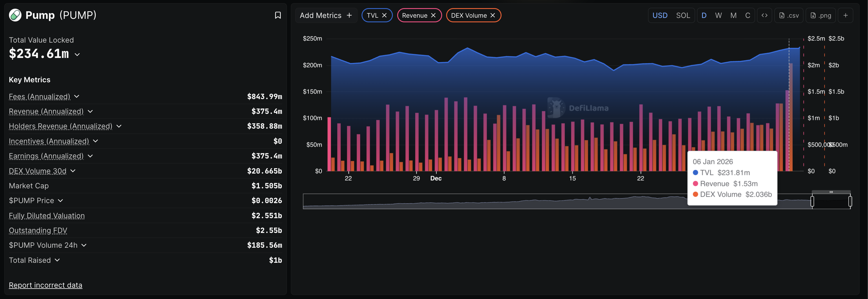This screenshot has height=299, width=868.
Task: Open the Fully Diluted Valuation link
Action: (x=46, y=215)
